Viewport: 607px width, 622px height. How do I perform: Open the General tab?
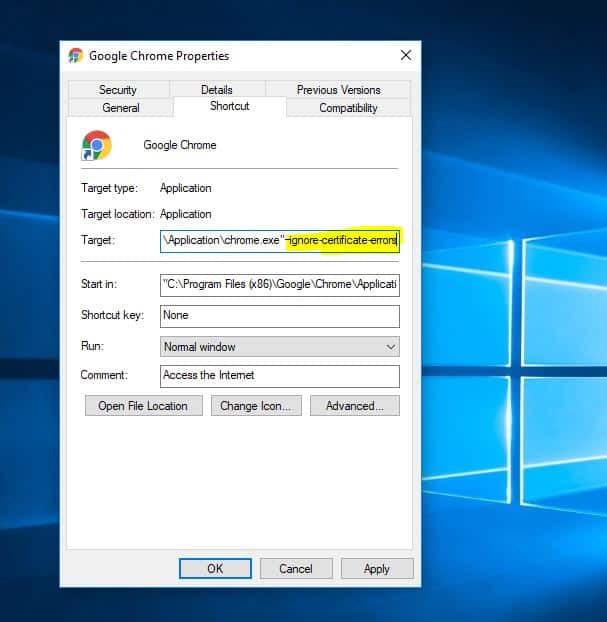(121, 108)
